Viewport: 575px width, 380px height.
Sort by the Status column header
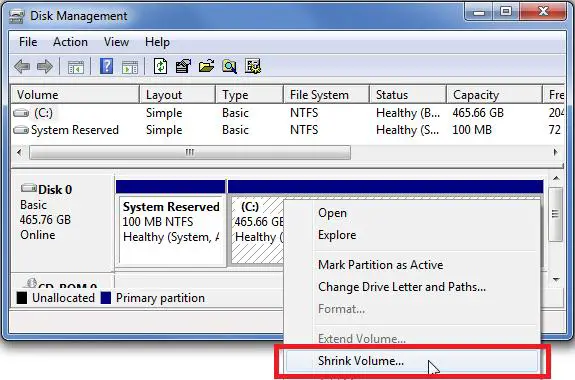408,95
